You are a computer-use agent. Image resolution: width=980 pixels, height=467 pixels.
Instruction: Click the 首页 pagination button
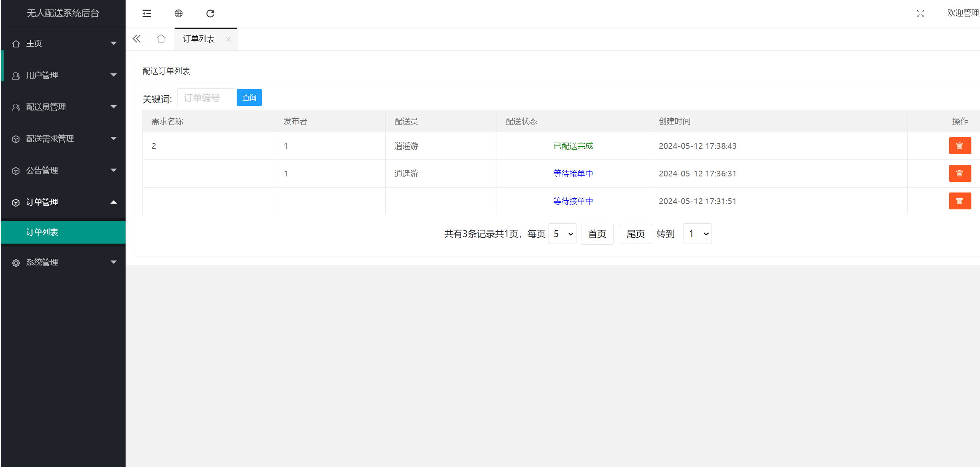point(597,234)
